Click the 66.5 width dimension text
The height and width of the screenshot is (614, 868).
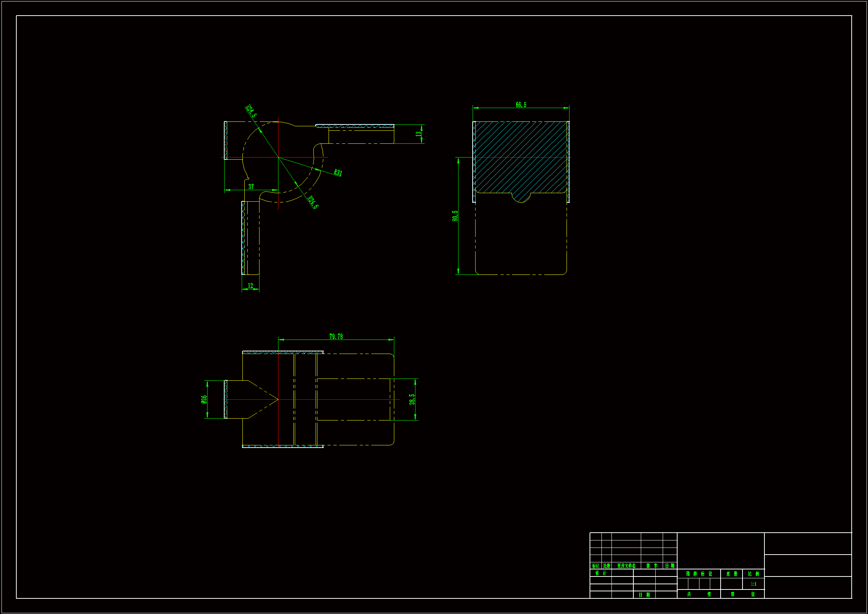pyautogui.click(x=521, y=105)
